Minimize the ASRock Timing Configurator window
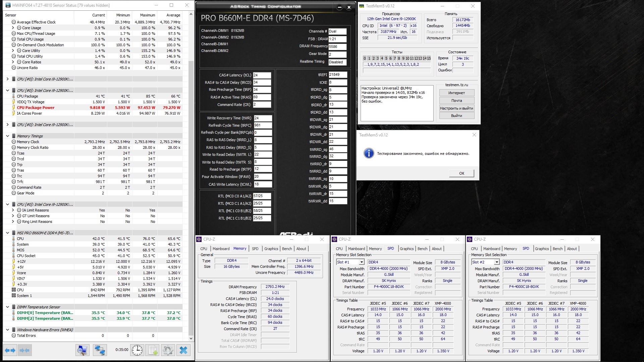 pos(339,7)
